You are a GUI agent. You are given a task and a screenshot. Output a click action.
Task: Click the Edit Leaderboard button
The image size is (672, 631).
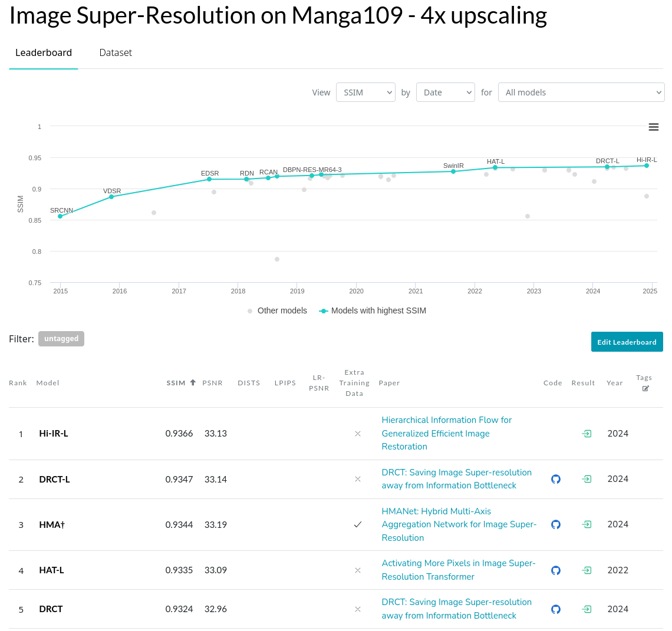[627, 342]
